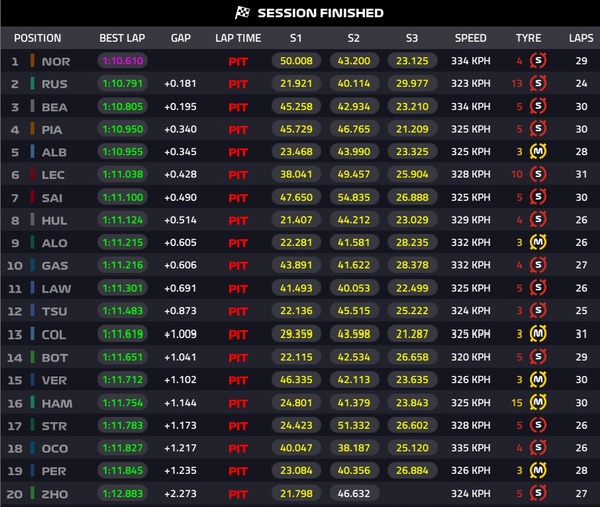
Task: Click the medium tyre icon in ALO's row
Action: 538,243
